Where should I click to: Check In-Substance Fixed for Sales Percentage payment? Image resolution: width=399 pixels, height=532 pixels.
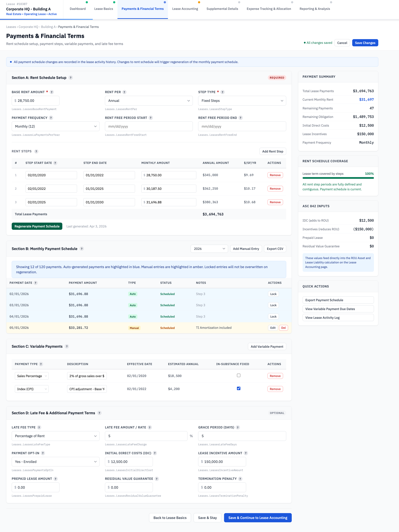[239, 375]
